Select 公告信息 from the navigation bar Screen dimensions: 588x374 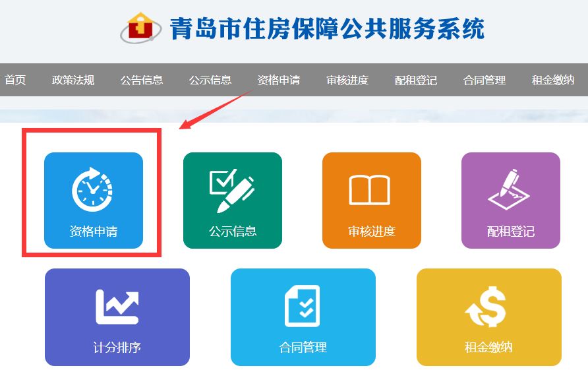click(142, 80)
